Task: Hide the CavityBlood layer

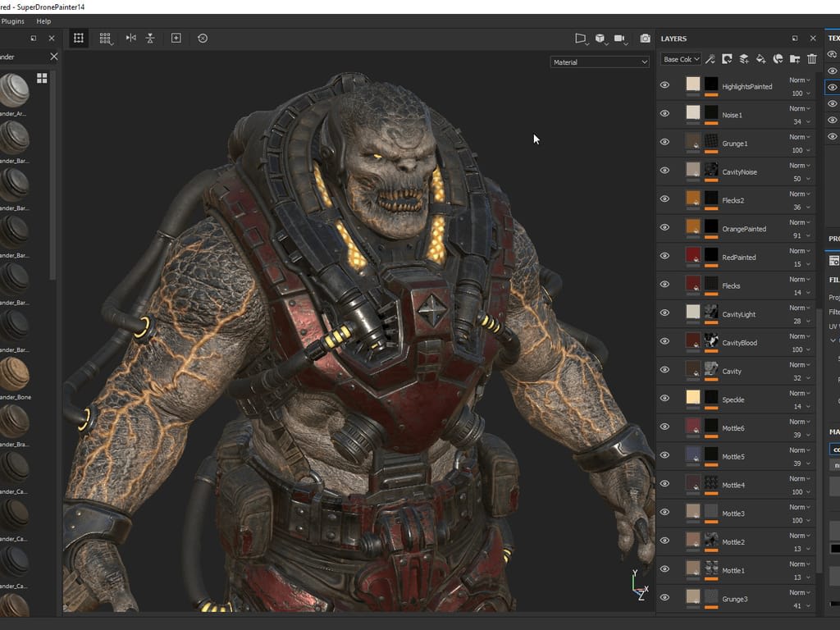Action: tap(664, 341)
